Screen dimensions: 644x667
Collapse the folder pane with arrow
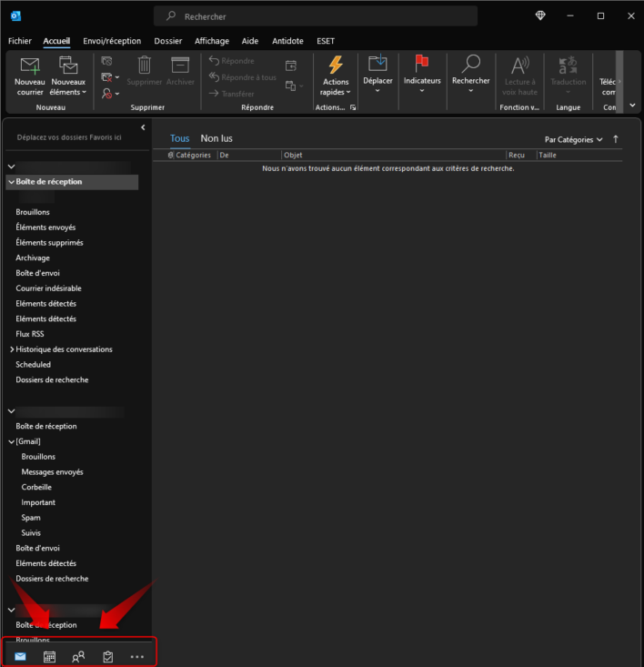(143, 127)
